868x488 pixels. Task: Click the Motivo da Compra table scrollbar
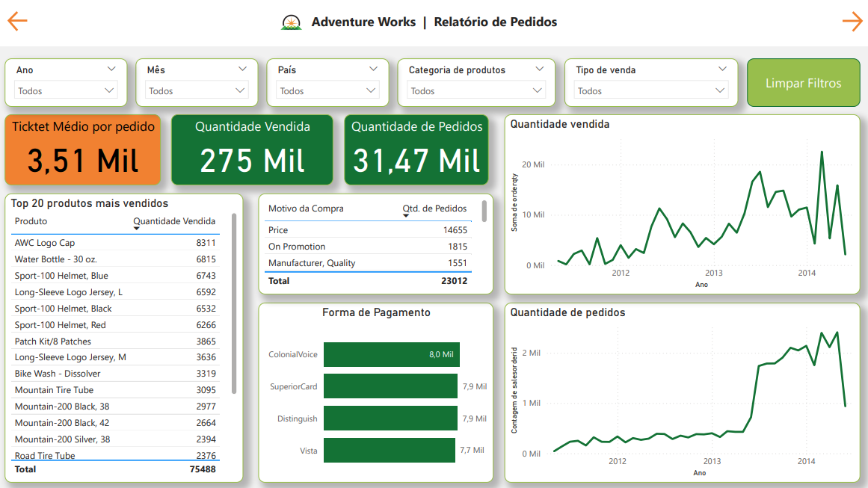point(484,211)
